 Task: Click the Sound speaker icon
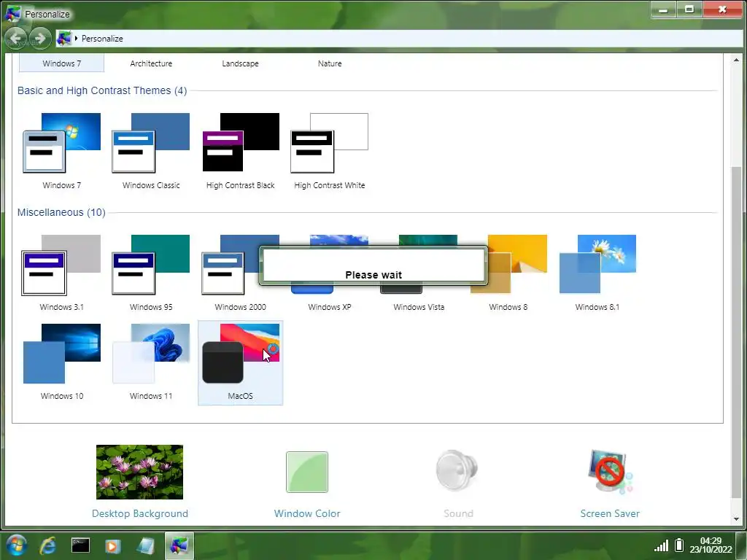(x=457, y=470)
